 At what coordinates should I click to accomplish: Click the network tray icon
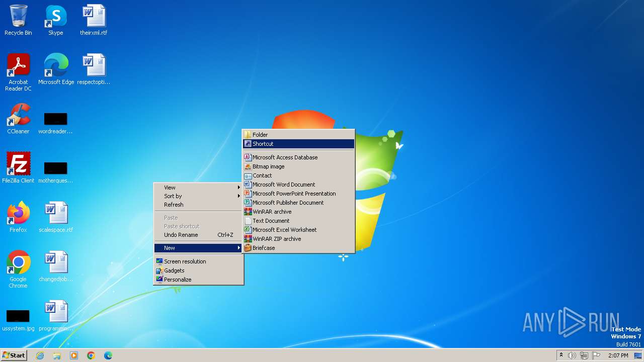(x=584, y=355)
